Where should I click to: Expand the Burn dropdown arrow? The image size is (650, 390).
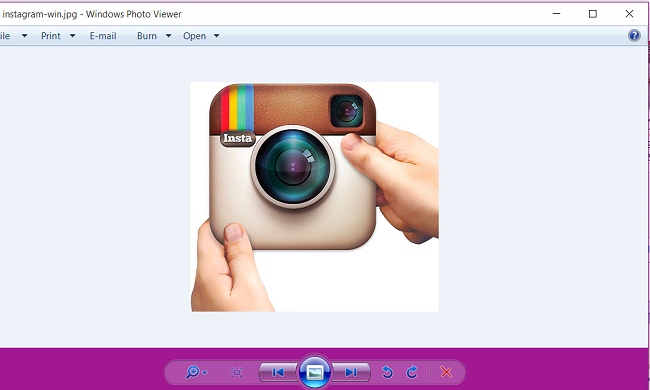point(168,36)
